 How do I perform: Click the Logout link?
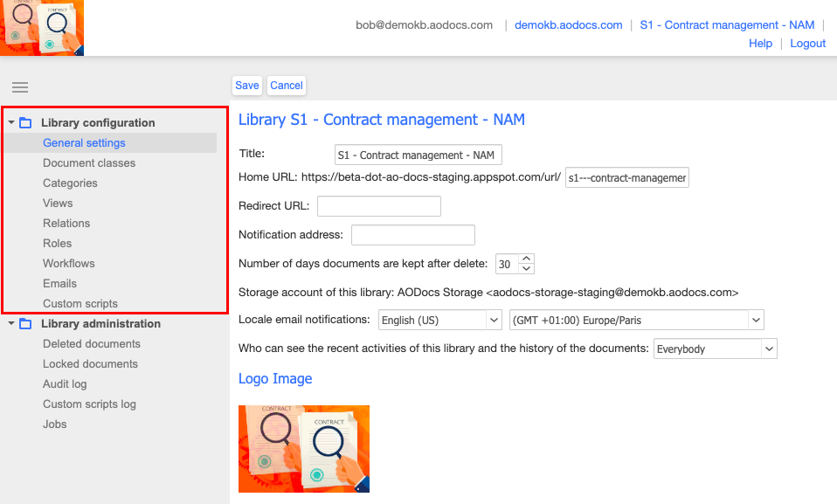coord(807,44)
